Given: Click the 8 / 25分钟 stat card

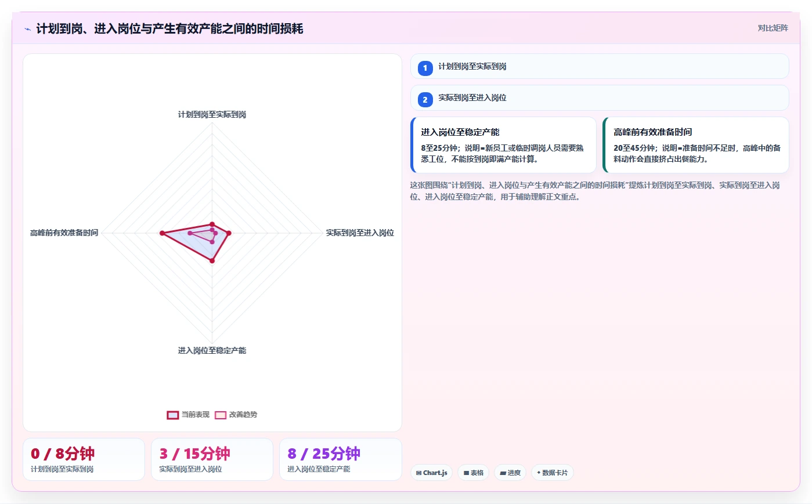Looking at the screenshot, I should click(x=340, y=459).
